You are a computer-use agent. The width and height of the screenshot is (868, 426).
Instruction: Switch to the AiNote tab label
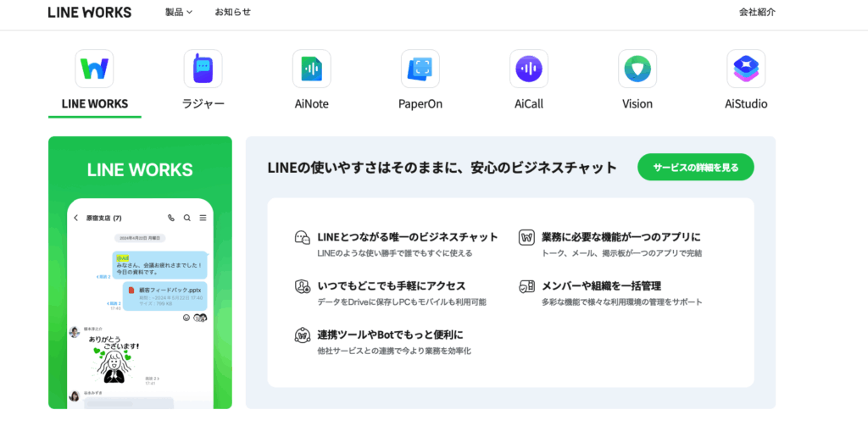pos(312,103)
